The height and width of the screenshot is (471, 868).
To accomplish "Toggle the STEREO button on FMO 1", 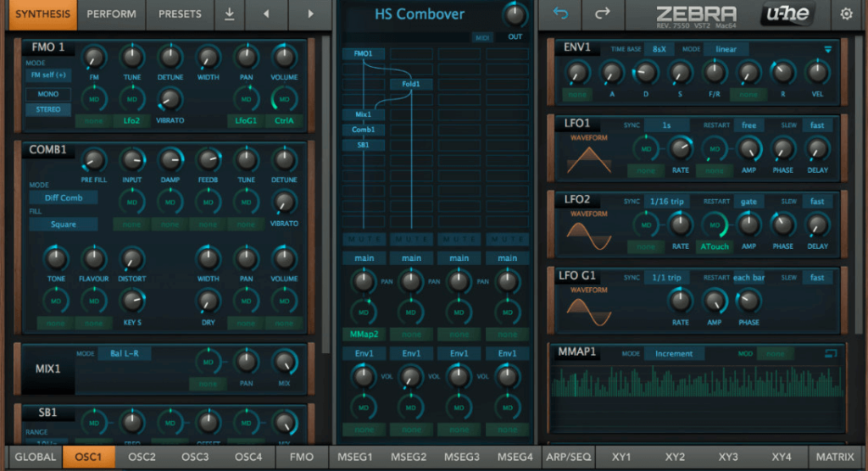I will click(47, 109).
